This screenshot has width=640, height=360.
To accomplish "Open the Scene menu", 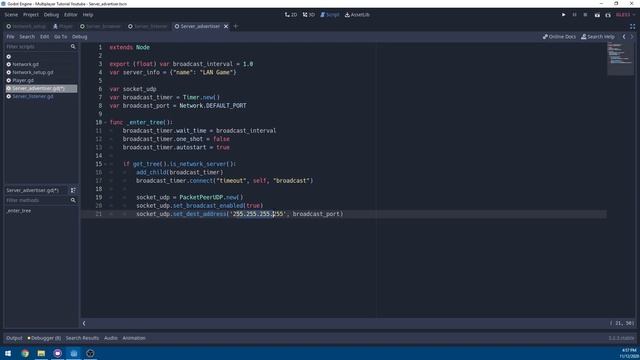I will click(x=11, y=15).
